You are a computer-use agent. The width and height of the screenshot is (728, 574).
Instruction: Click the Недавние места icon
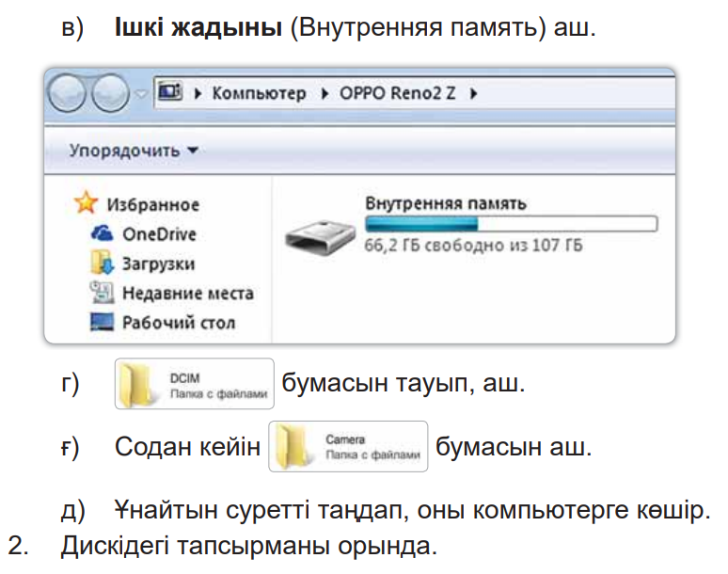[x=102, y=292]
